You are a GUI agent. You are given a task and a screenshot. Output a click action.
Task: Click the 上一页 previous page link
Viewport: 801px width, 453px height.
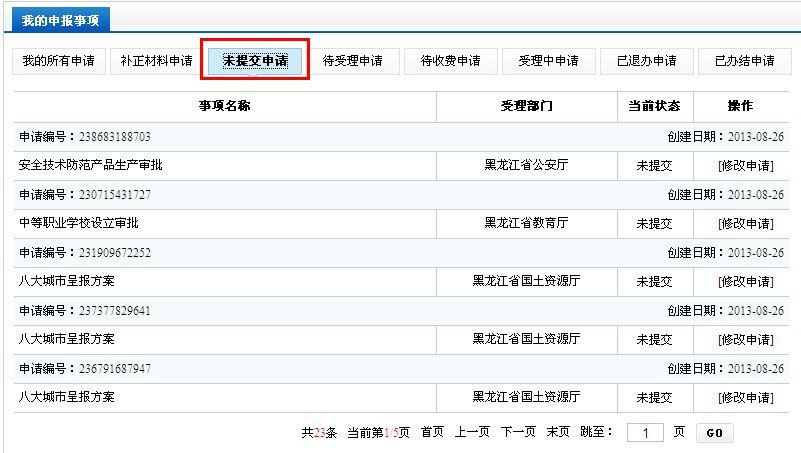[472, 433]
